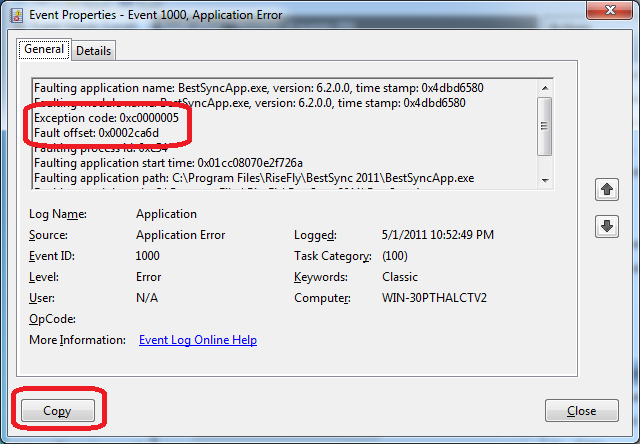Close the Event Properties dialog
The image size is (640, 444).
582,410
